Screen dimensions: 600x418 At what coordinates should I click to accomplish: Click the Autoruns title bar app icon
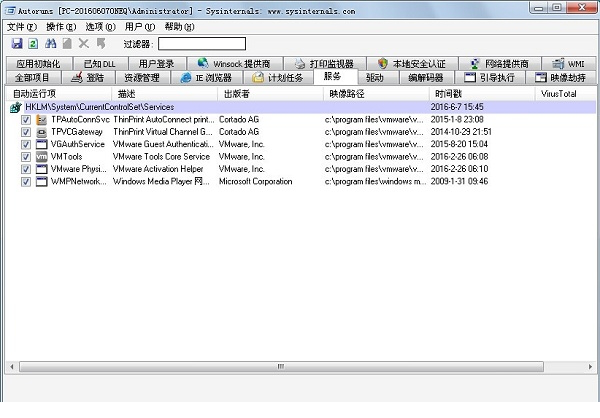point(9,10)
